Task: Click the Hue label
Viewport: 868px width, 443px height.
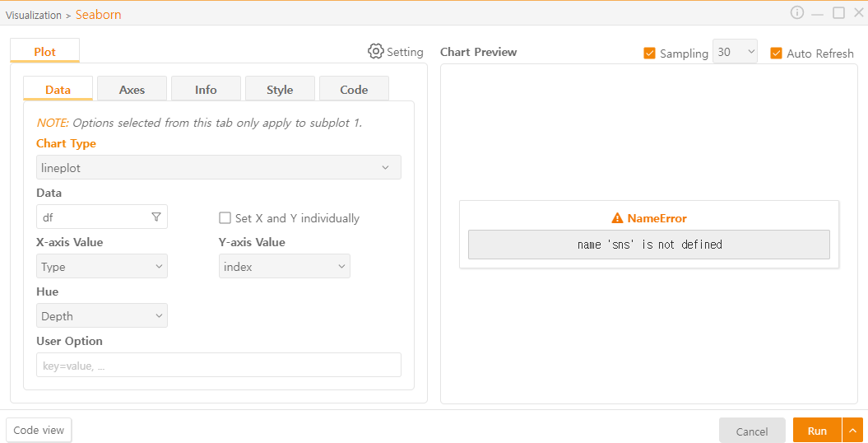Action: (47, 291)
